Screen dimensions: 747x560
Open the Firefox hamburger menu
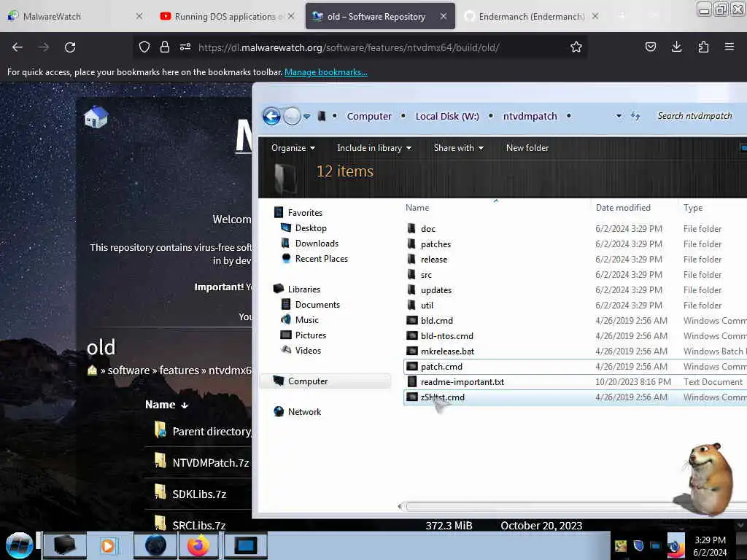coord(729,47)
